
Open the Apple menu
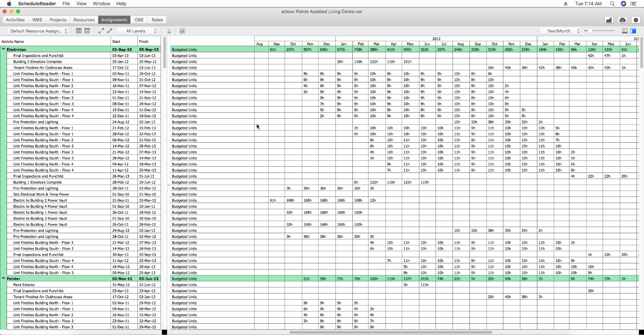(9, 3)
